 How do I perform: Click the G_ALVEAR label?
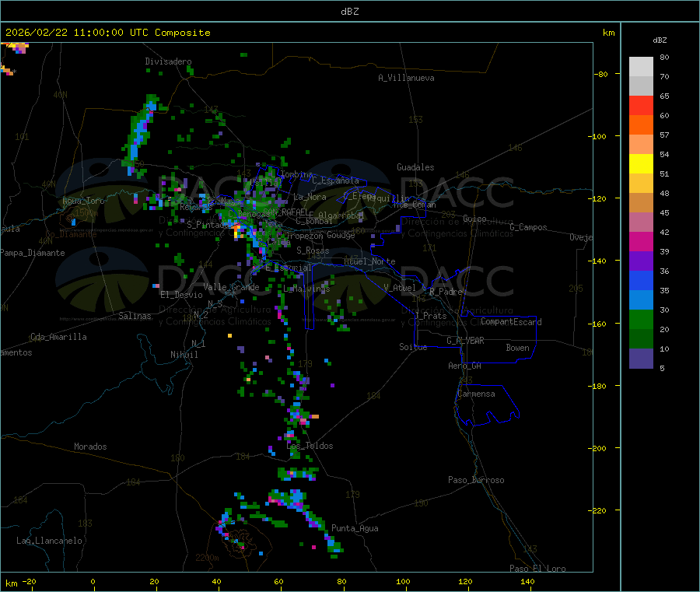coord(465,341)
